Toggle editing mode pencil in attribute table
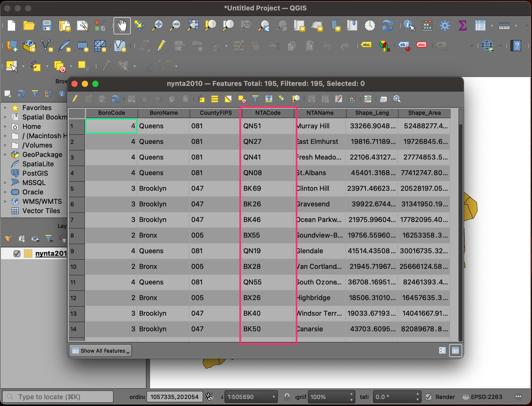Screen dimensions: 532x406 click(75, 99)
